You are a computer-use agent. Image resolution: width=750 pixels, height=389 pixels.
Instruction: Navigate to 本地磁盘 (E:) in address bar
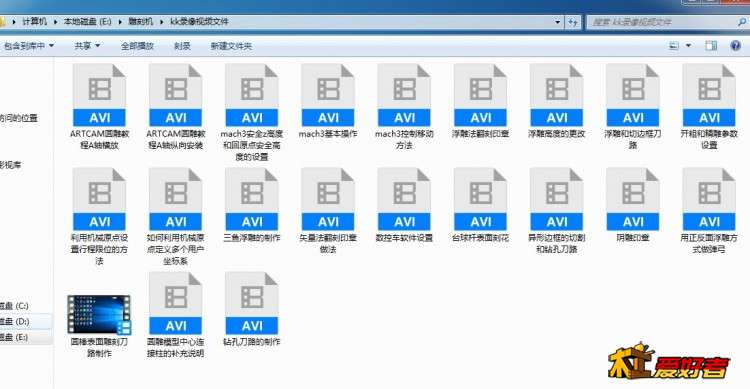(88, 22)
